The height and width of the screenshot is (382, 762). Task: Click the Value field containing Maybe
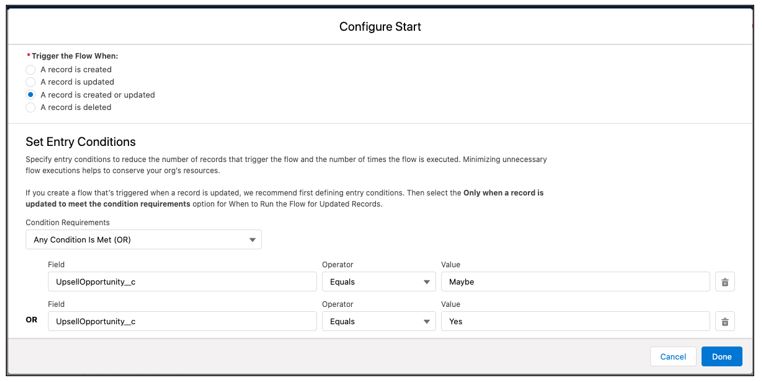[x=575, y=282]
